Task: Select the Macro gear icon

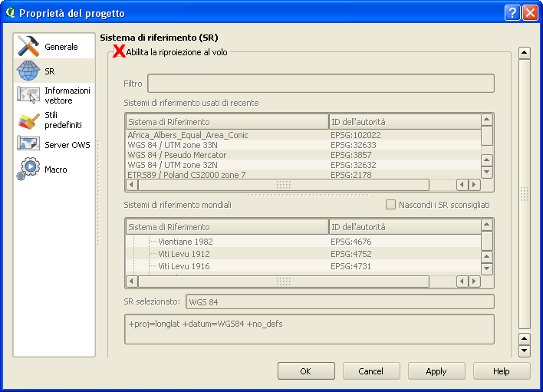Action: [28, 169]
